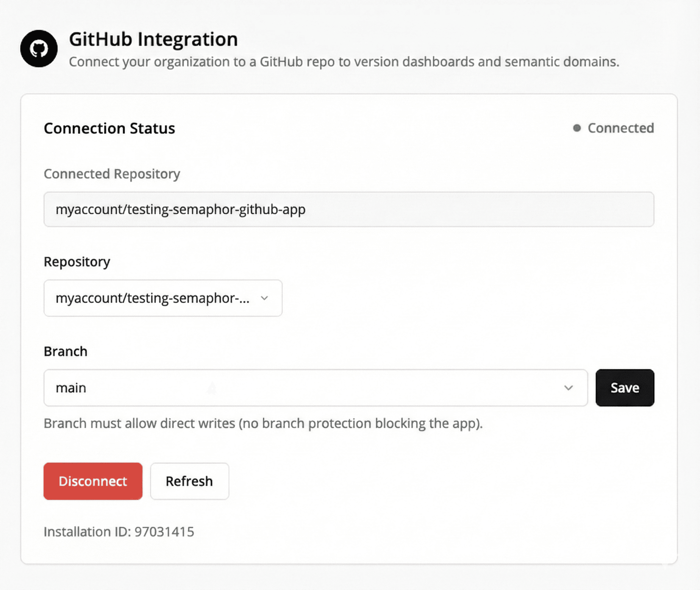Click the Branch dropdown chevron arrow
This screenshot has height=590, width=700.
click(568, 387)
